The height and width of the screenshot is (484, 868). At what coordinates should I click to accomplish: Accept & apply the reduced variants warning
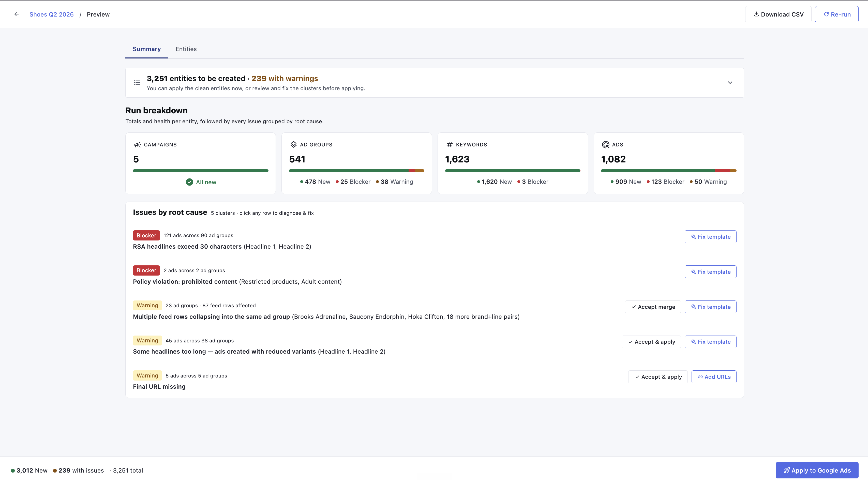coord(651,342)
